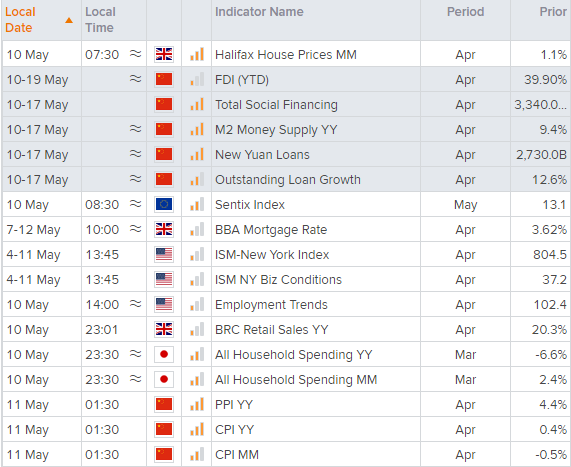Click the UK flag beside Halifax House Prices
Screen dimensions: 571x467
[x=164, y=54]
